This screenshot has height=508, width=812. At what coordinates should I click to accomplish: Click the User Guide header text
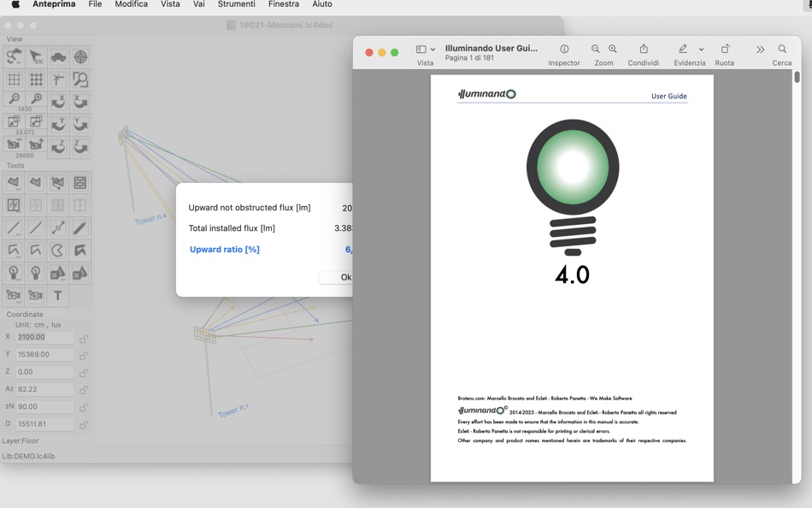pos(669,96)
